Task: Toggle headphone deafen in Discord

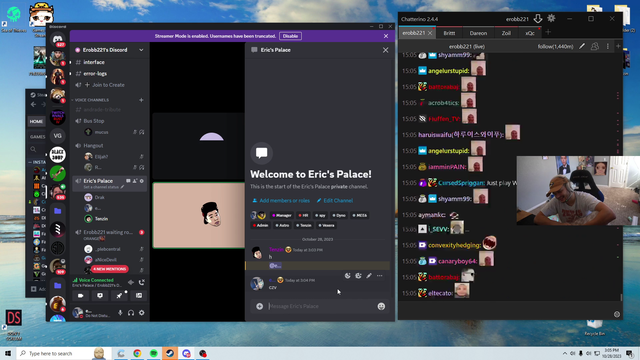Action: click(131, 313)
